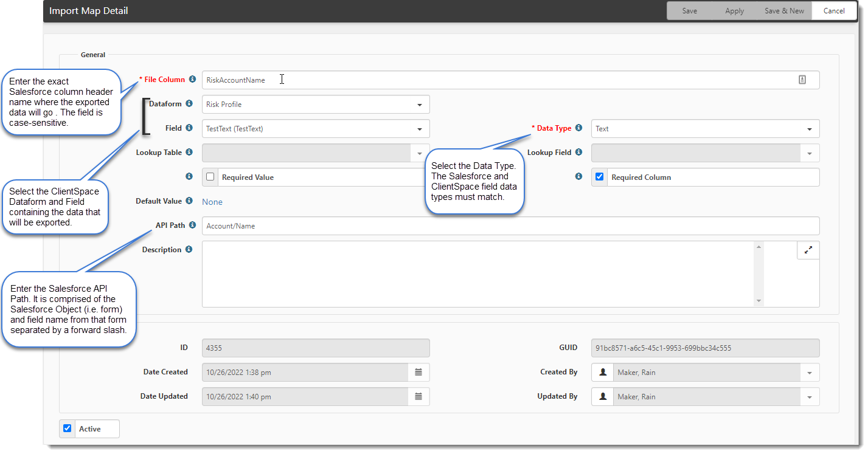
Task: Expand the Description field with arrows icon
Action: tap(808, 250)
